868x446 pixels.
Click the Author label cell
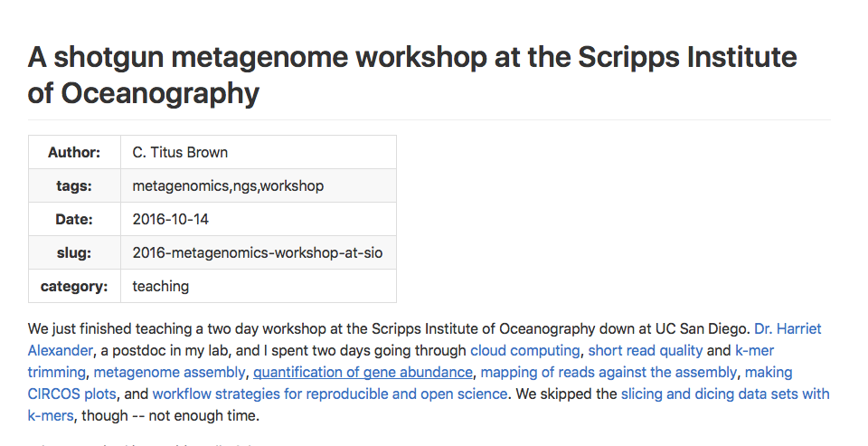tap(74, 153)
